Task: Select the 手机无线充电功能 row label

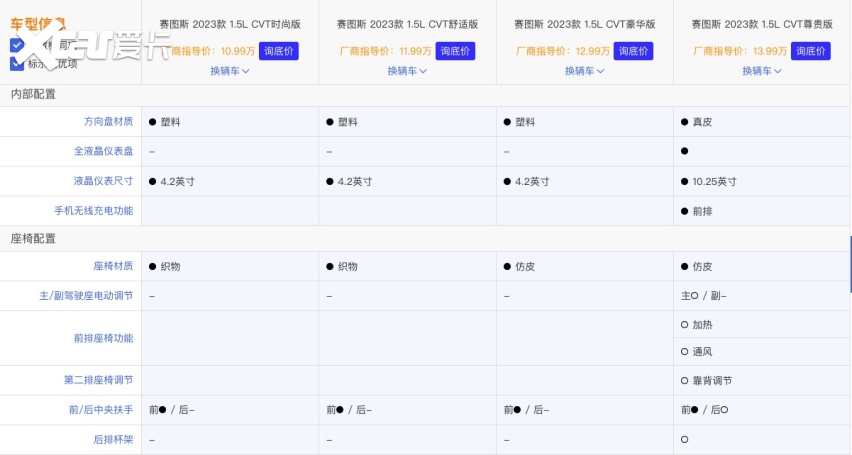Action: tap(93, 211)
